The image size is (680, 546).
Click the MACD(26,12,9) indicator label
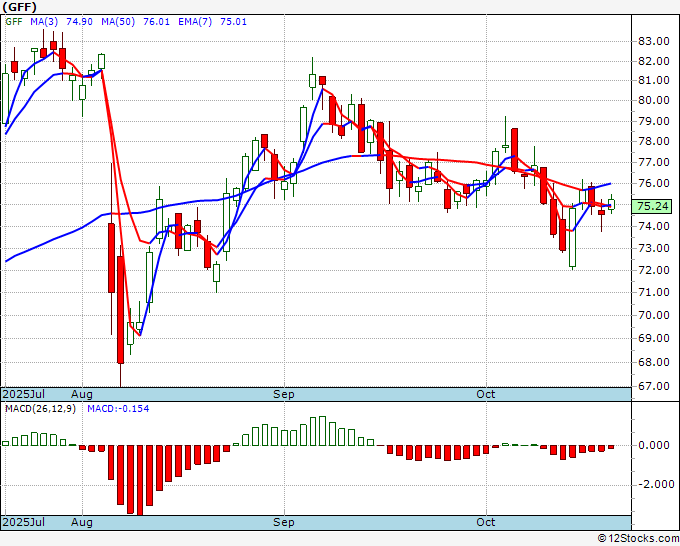point(40,409)
